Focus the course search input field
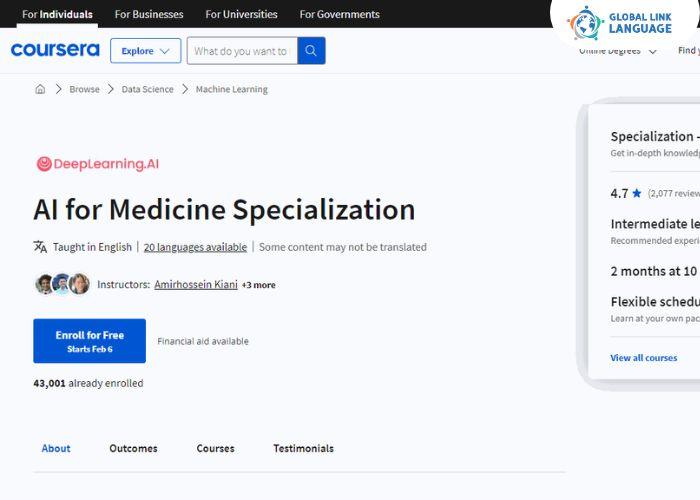Viewport: 700px width, 500px height. pos(241,51)
